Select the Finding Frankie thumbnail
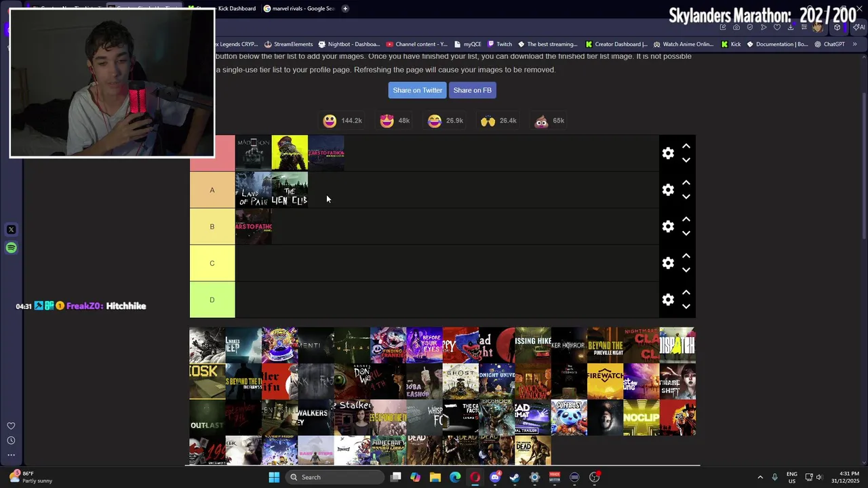 tap(388, 345)
